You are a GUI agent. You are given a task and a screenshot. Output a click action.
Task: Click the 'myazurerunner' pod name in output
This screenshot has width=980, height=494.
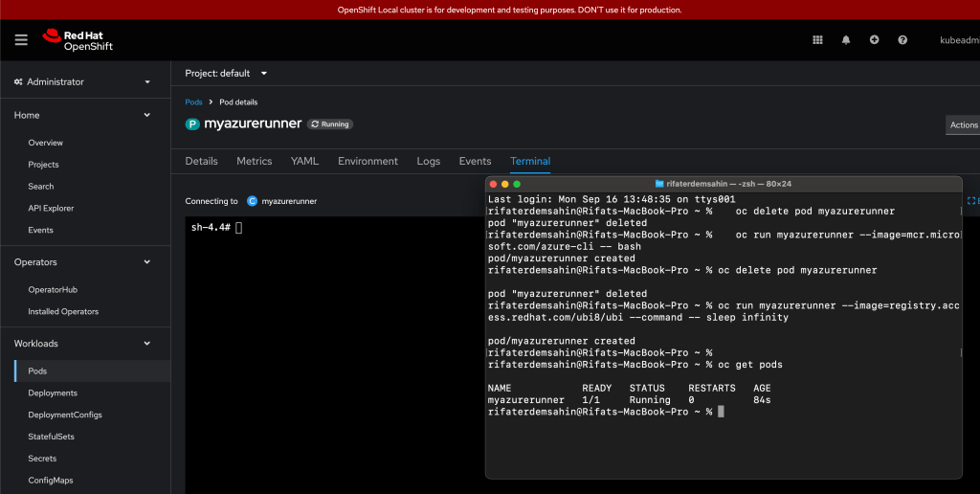(526, 400)
